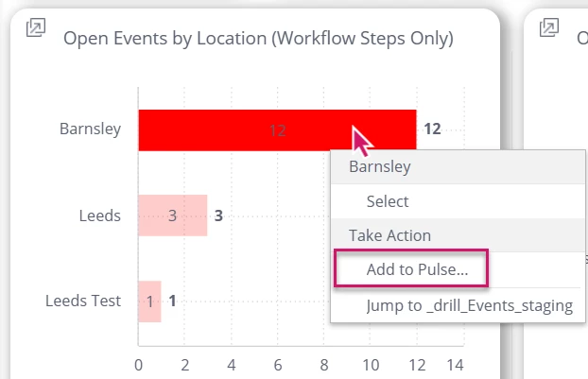Select the small Leeds Test bar
Screen dimensions: 588x379
pyautogui.click(x=149, y=301)
